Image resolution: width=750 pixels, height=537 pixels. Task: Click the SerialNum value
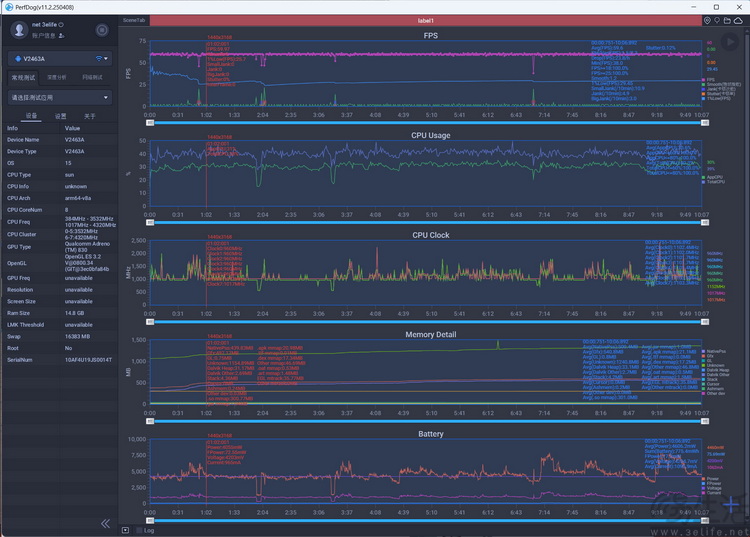pyautogui.click(x=88, y=360)
